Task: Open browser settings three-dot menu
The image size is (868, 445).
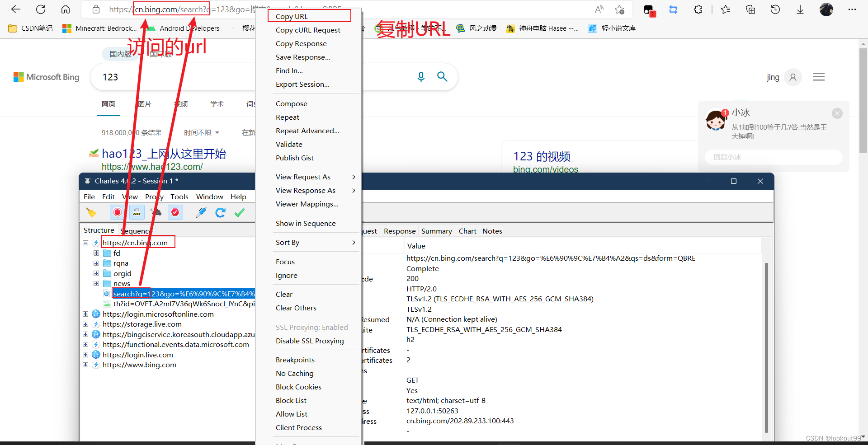Action: [x=852, y=9]
